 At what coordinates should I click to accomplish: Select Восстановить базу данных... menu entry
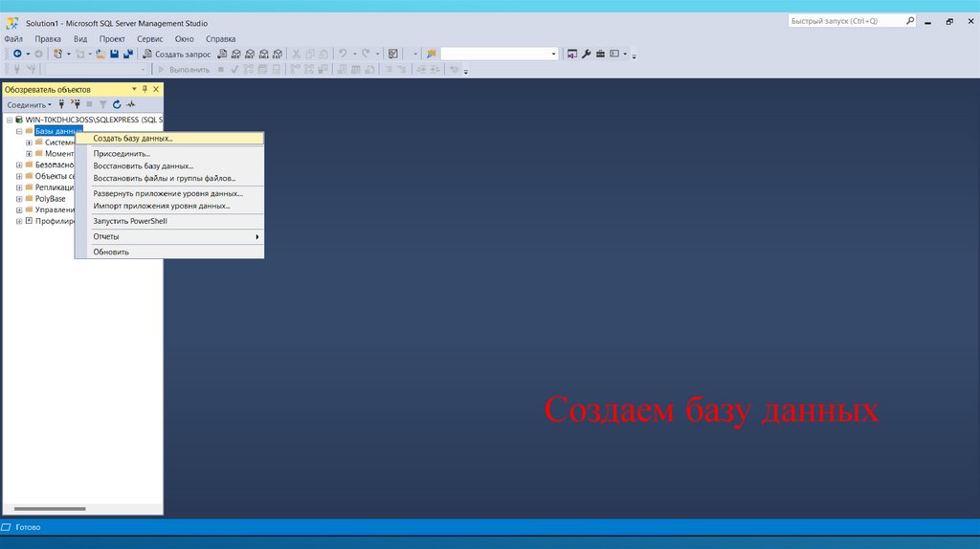click(169, 166)
